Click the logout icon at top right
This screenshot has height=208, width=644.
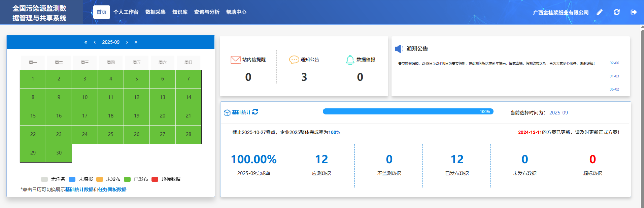[634, 12]
